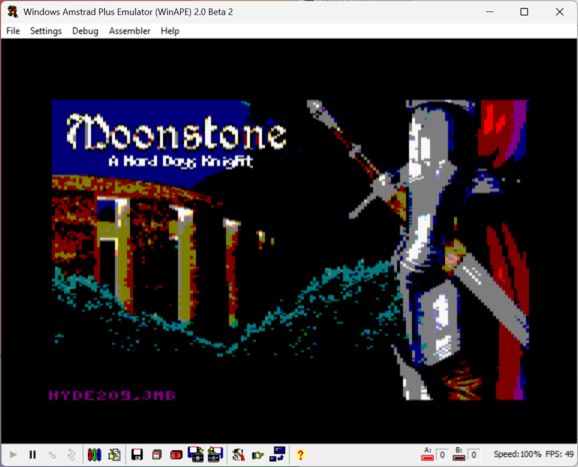Click the two-screens full screen icon
This screenshot has width=578, height=467.
point(277,454)
